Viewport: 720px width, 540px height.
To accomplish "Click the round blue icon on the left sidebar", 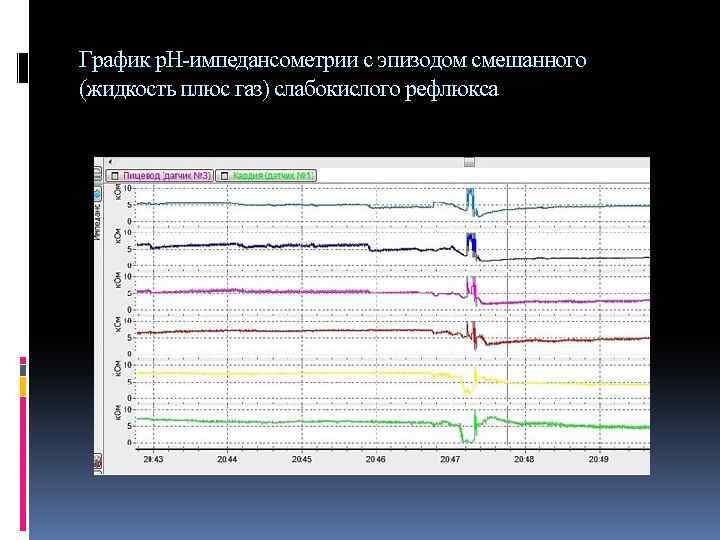I will click(98, 194).
